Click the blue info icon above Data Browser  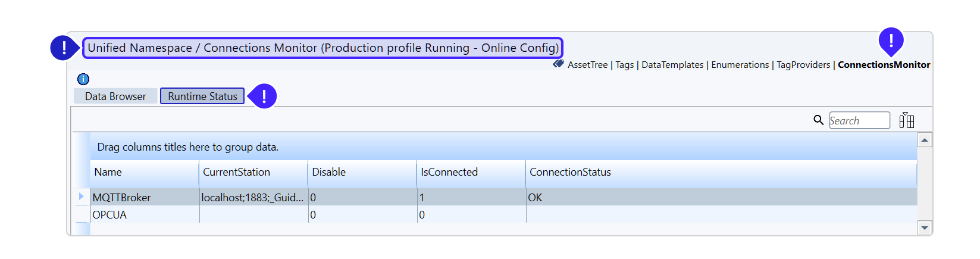83,79
